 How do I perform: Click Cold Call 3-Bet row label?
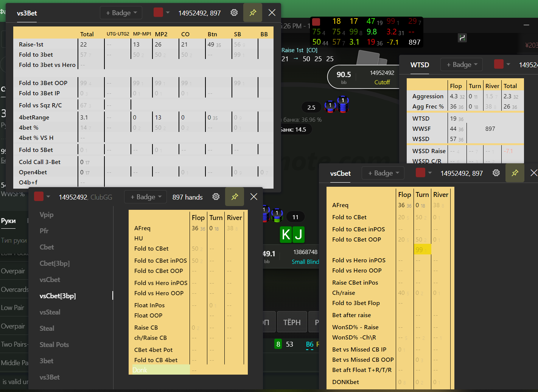click(40, 162)
